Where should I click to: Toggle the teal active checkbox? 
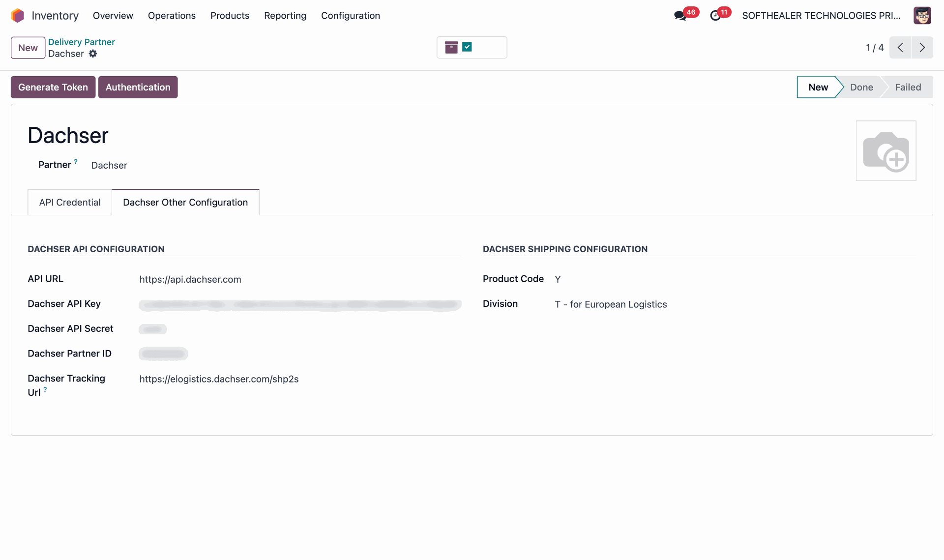point(467,47)
